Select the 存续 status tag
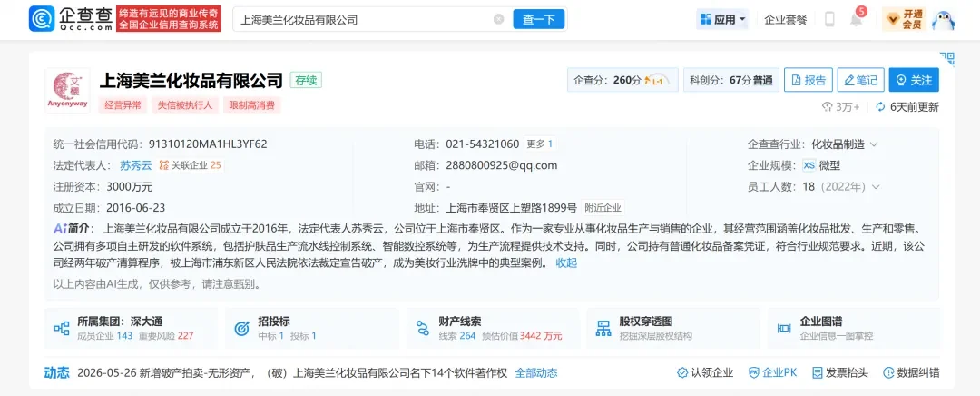This screenshot has height=396, width=980. [306, 80]
